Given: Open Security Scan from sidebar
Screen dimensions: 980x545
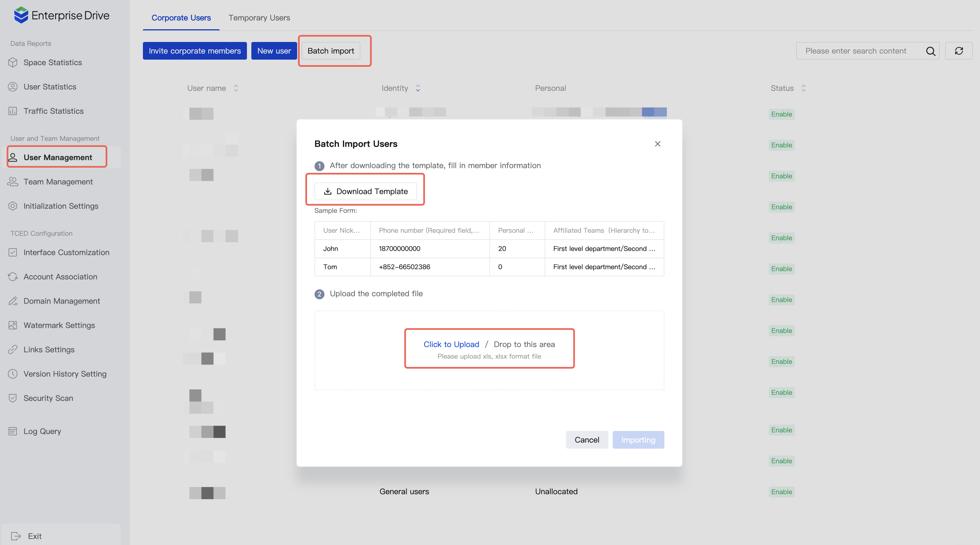Looking at the screenshot, I should [48, 398].
